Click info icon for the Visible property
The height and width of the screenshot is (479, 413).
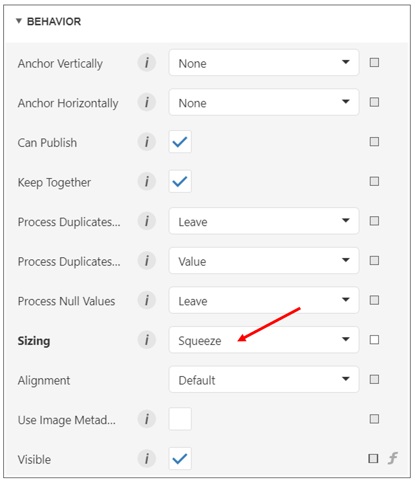tap(147, 458)
